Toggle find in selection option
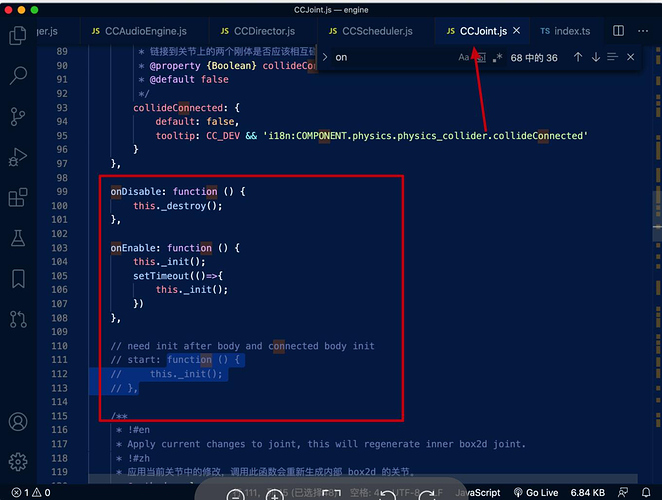This screenshot has width=662, height=500. point(612,57)
